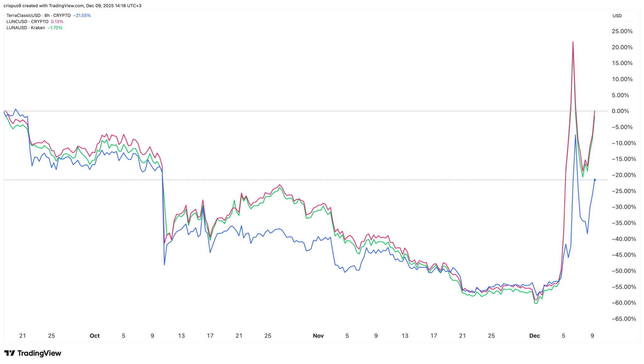Click the 25.00% price scale label
Screen dimensions: 644x364
pos(622,31)
